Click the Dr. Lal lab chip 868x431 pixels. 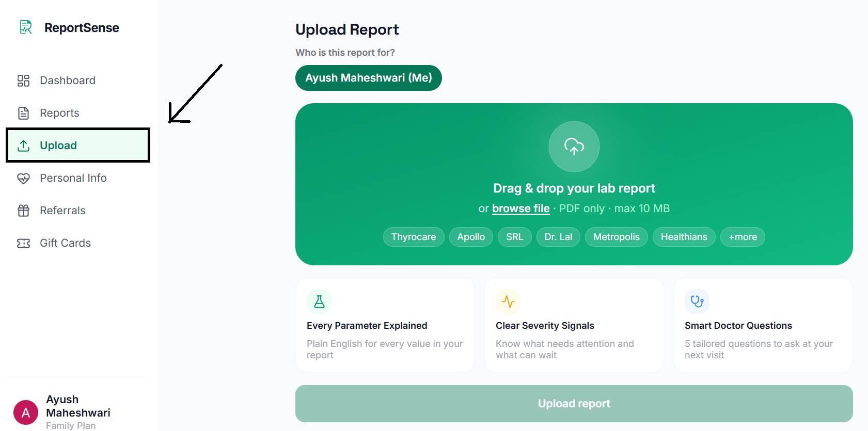point(558,237)
